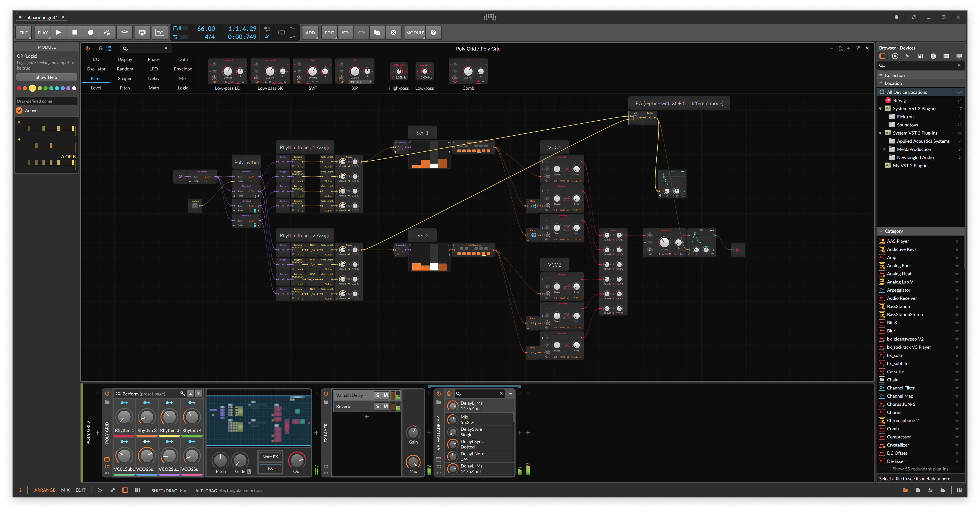Select the Envelope module category
Image resolution: width=980 pixels, height=512 pixels.
pyautogui.click(x=183, y=69)
